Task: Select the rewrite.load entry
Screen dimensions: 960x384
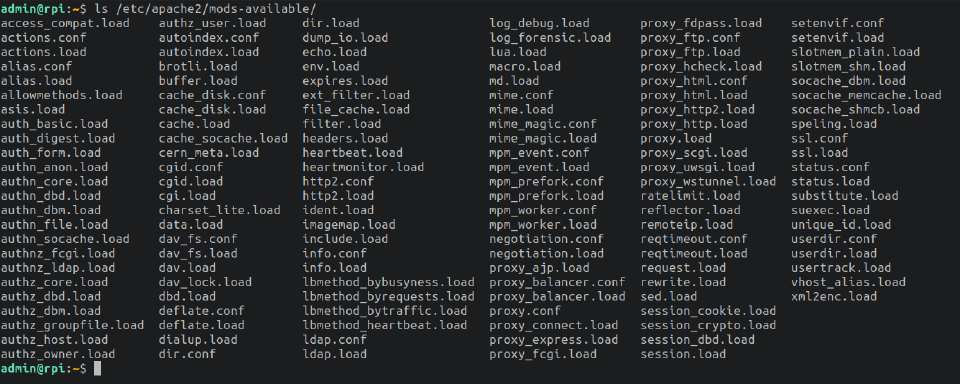Action: pos(683,282)
